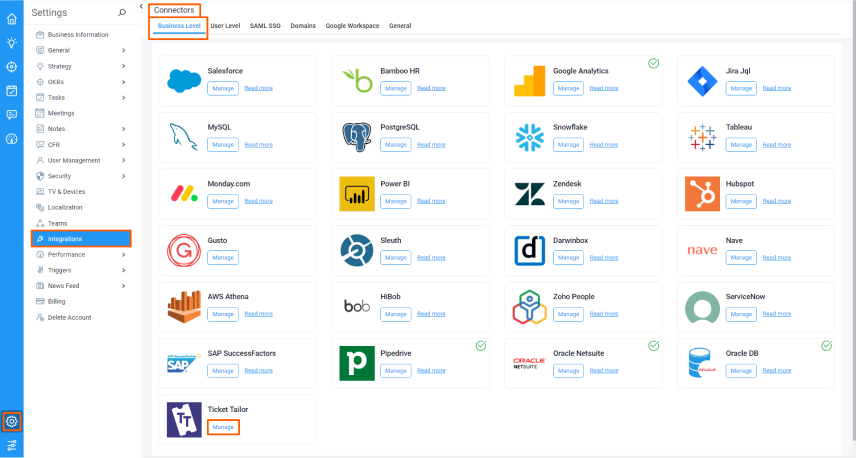Click Manage under Darwinbox
The height and width of the screenshot is (458, 856).
coord(568,258)
